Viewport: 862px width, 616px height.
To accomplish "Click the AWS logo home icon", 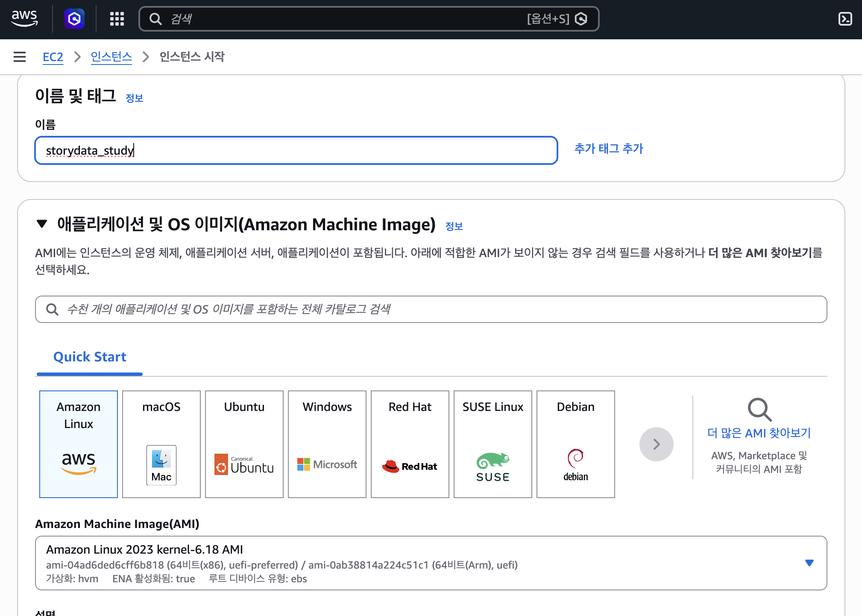I will tap(24, 18).
